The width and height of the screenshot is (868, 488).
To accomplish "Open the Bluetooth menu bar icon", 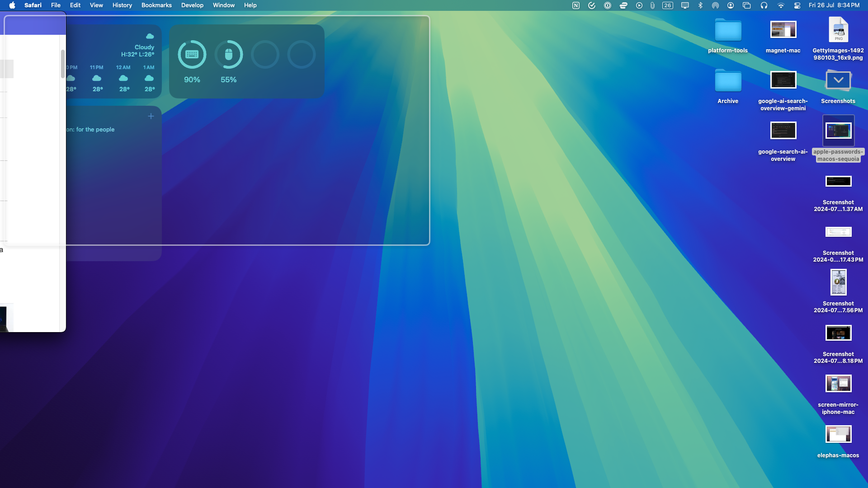I will [x=700, y=5].
